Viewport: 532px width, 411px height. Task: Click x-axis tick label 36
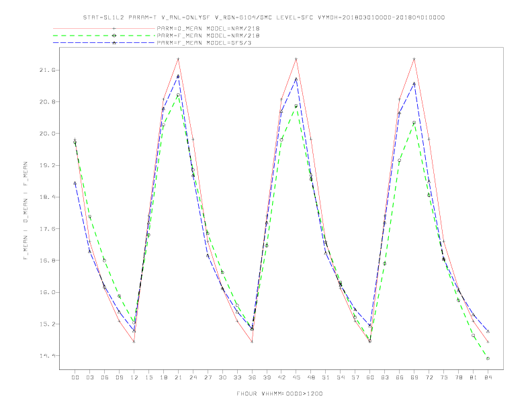point(252,377)
